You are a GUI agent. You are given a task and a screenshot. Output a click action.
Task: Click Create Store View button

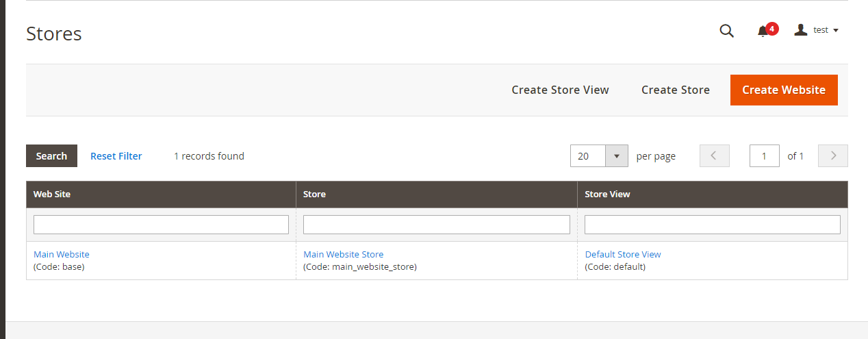pyautogui.click(x=560, y=90)
